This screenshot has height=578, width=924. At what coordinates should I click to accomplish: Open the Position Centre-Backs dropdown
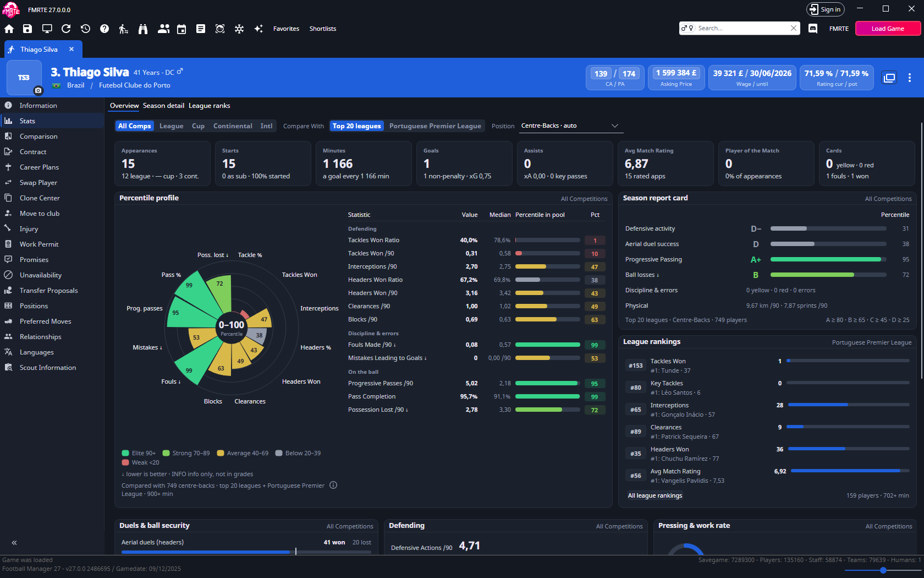pos(571,126)
